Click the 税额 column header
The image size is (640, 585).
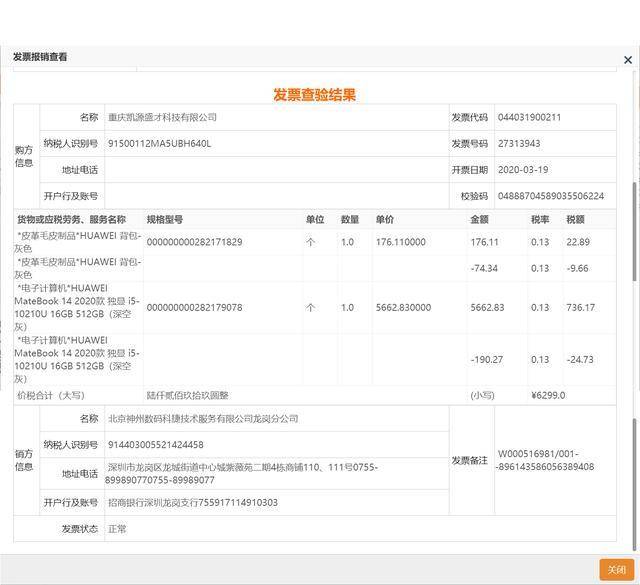(x=576, y=220)
